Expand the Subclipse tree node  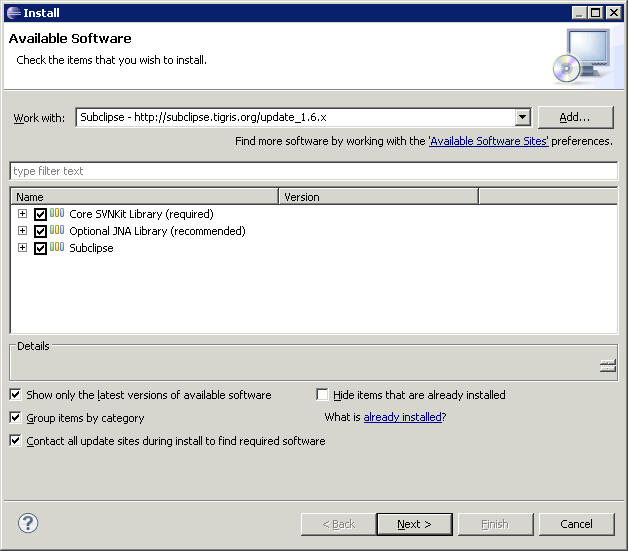point(22,247)
